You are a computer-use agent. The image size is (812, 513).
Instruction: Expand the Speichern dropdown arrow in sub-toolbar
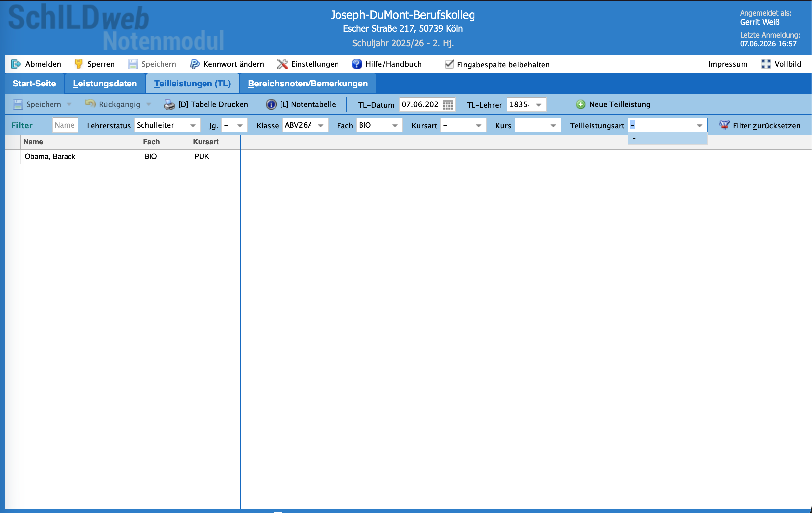(69, 104)
